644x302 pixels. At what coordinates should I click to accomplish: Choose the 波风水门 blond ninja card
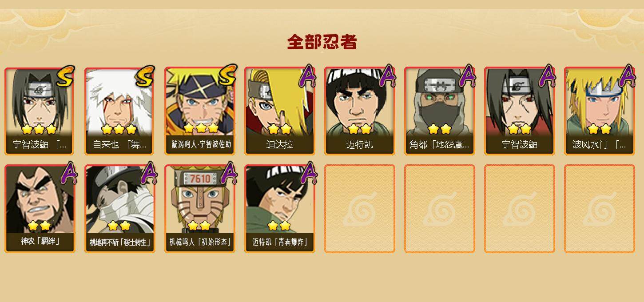[599, 111]
